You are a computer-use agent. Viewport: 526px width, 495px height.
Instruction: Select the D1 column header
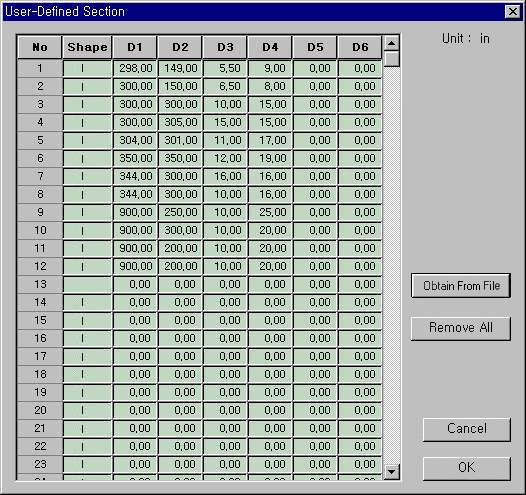point(135,47)
